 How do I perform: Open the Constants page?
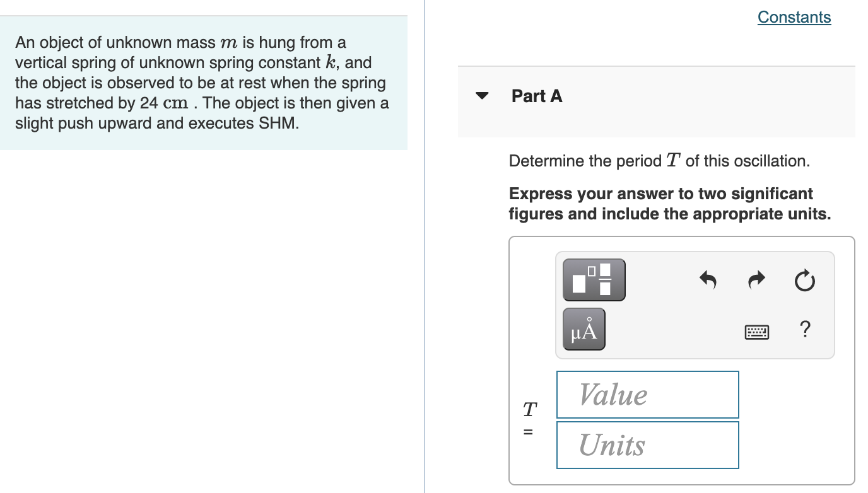coord(794,17)
